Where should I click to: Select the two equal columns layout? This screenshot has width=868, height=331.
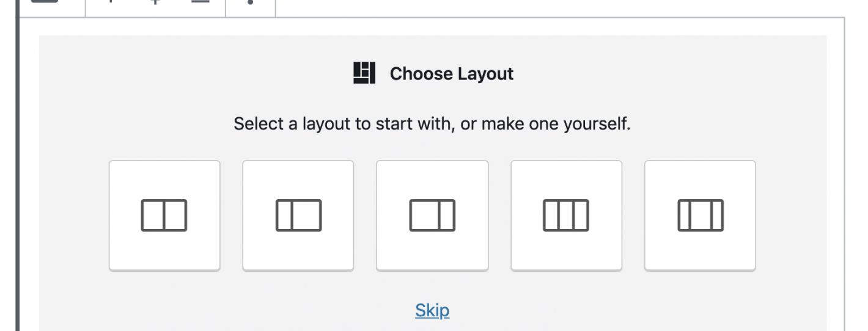click(x=164, y=215)
